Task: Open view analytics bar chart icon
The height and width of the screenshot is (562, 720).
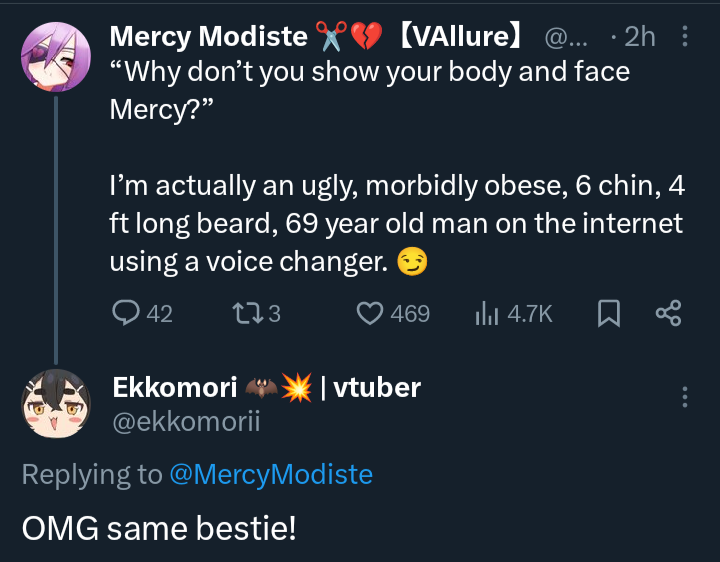Action: [x=487, y=314]
